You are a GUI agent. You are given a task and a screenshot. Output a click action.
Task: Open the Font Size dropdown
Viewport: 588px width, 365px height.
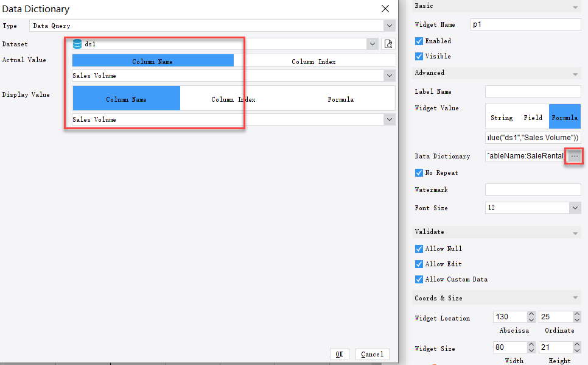(x=575, y=208)
